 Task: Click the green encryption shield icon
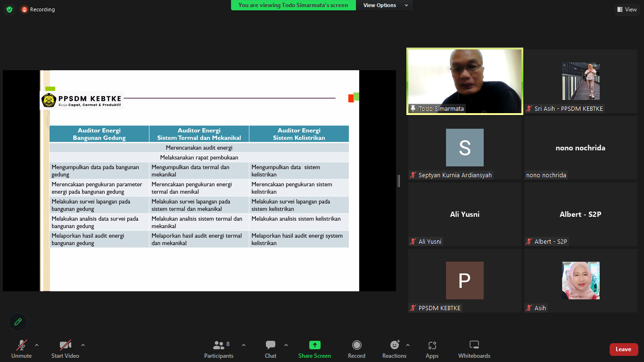[9, 9]
